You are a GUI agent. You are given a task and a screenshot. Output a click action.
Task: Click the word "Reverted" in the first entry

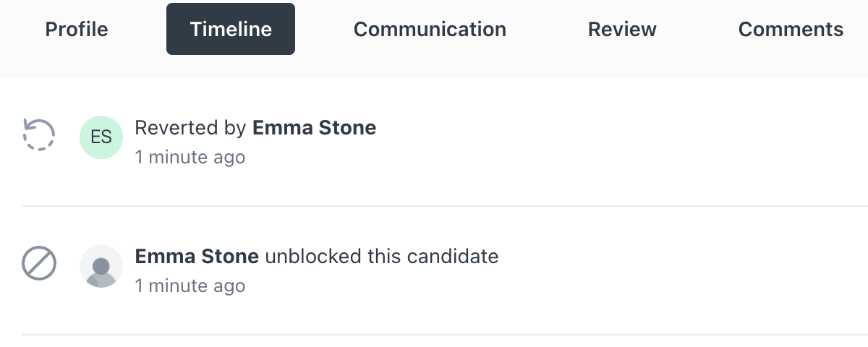(x=176, y=128)
